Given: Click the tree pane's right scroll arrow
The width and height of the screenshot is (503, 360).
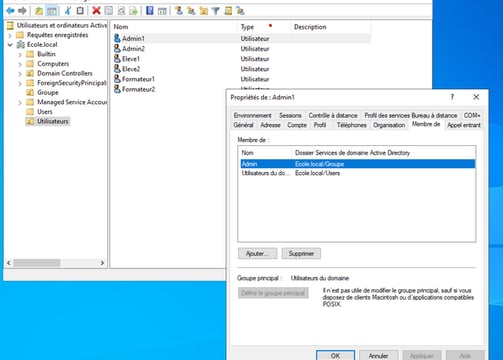Looking at the screenshot, I should pyautogui.click(x=102, y=263).
